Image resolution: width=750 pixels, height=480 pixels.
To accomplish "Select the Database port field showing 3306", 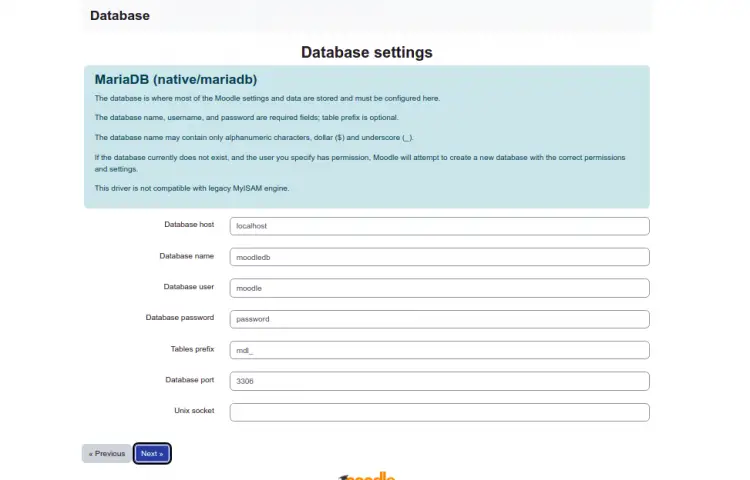I will click(x=439, y=381).
